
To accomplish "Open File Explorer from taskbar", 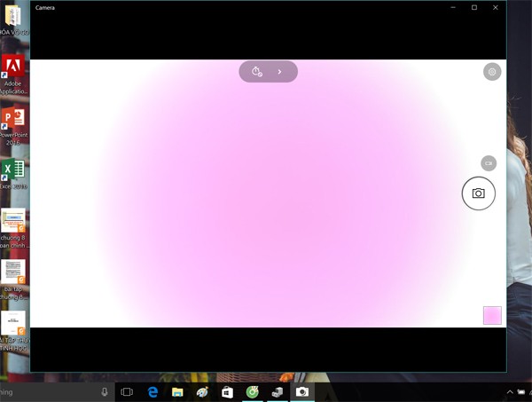I will coord(177,392).
